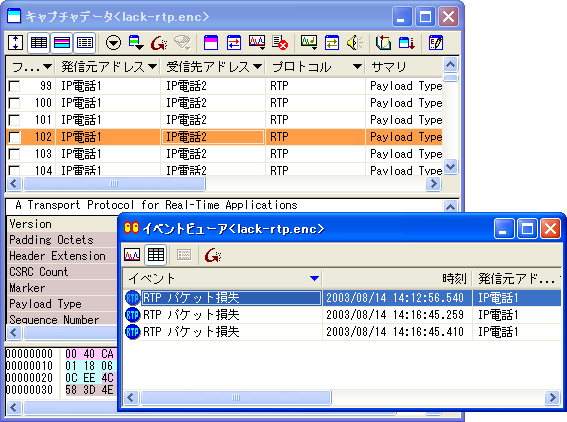Click the packet list scroll down arrow

tap(451, 167)
